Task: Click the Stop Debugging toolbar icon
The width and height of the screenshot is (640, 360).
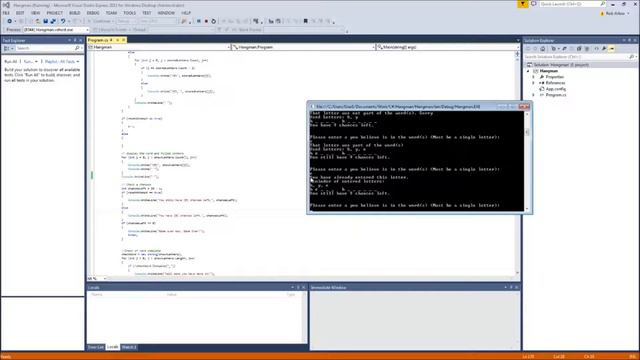Action: (206, 21)
